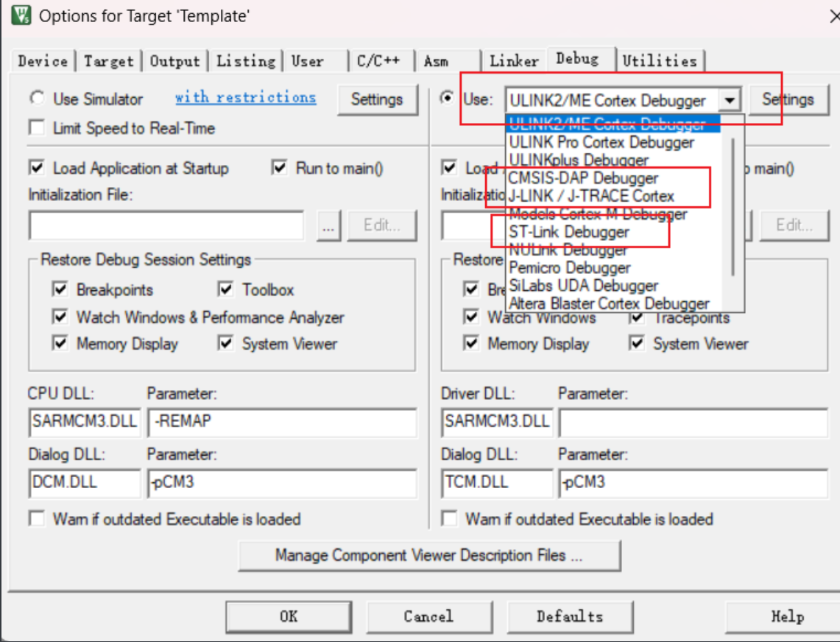
Task: Click the Defaults button
Action: coord(570,616)
